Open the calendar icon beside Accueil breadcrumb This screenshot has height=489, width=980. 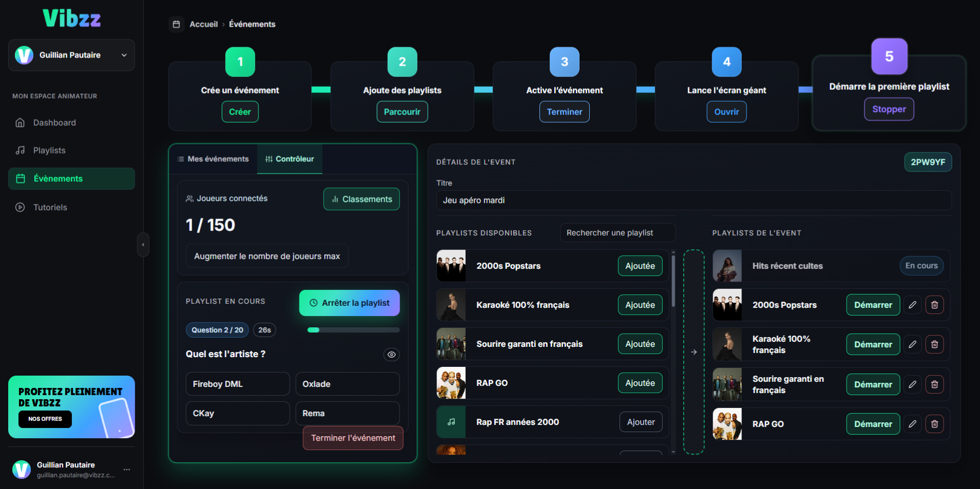click(176, 24)
